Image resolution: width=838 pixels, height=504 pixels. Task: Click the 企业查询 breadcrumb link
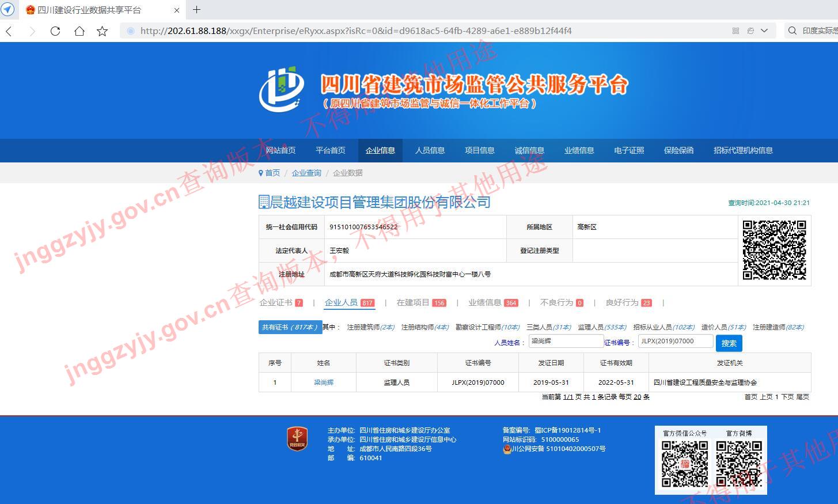click(x=306, y=173)
